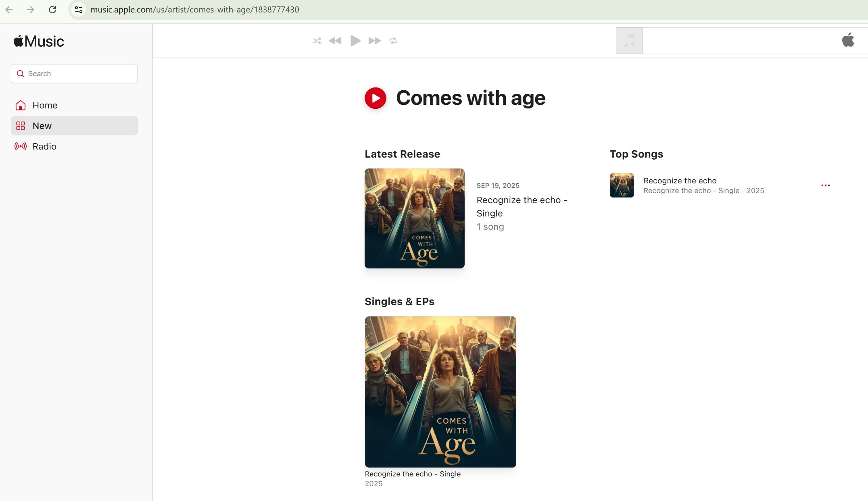Image resolution: width=868 pixels, height=501 pixels.
Task: Click the music note artwork placeholder
Action: pos(629,41)
